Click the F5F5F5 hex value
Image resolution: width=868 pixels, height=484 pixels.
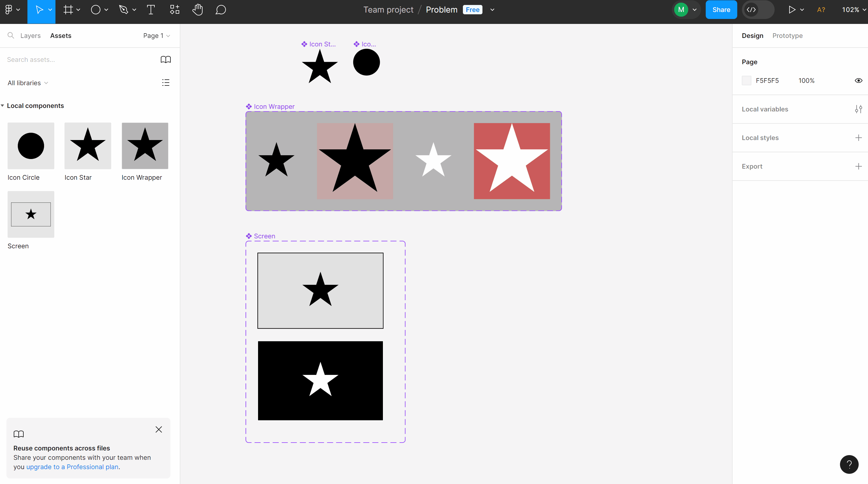click(767, 81)
